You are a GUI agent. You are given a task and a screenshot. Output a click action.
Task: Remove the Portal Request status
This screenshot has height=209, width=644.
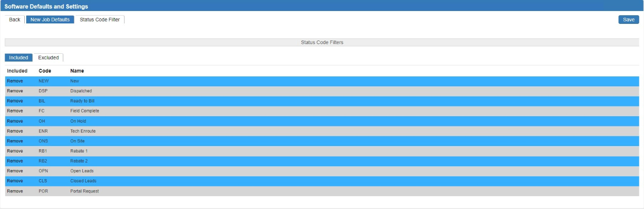(15, 191)
